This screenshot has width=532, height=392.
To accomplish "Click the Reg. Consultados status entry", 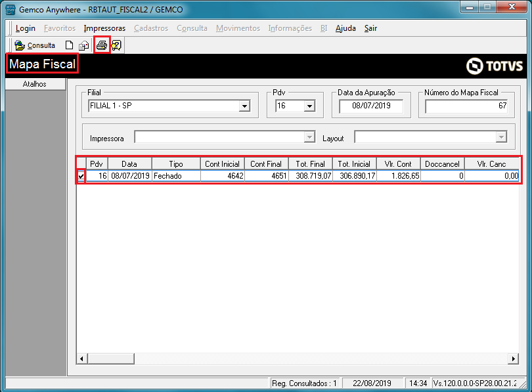I will [304, 383].
